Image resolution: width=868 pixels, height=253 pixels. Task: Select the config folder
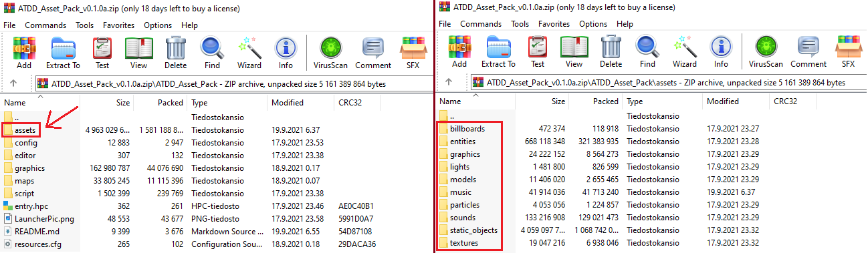tap(25, 143)
